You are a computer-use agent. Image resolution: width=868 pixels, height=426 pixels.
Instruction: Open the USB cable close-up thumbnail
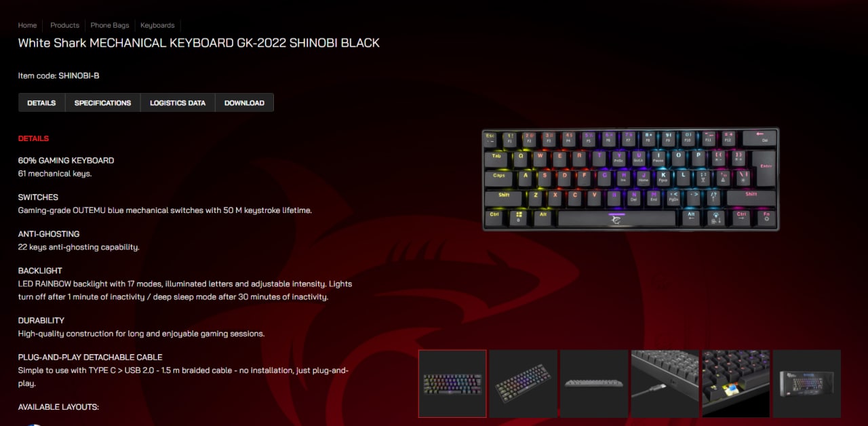point(665,383)
